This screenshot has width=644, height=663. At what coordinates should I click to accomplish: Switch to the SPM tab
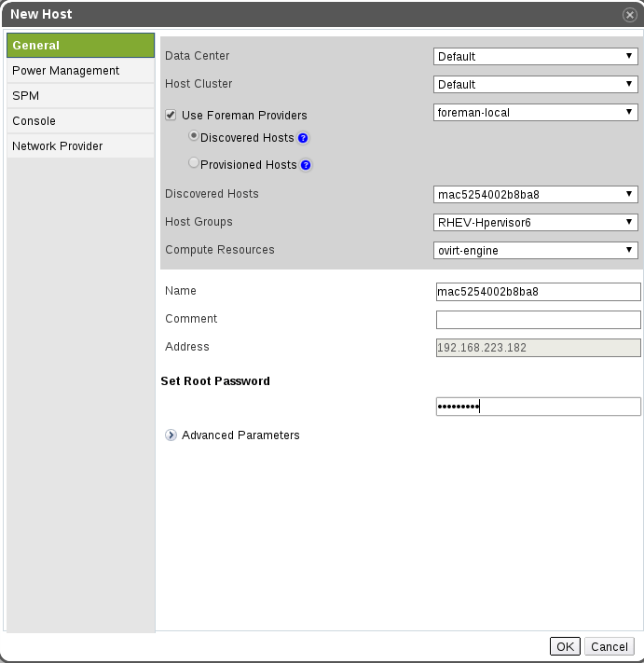point(26,96)
